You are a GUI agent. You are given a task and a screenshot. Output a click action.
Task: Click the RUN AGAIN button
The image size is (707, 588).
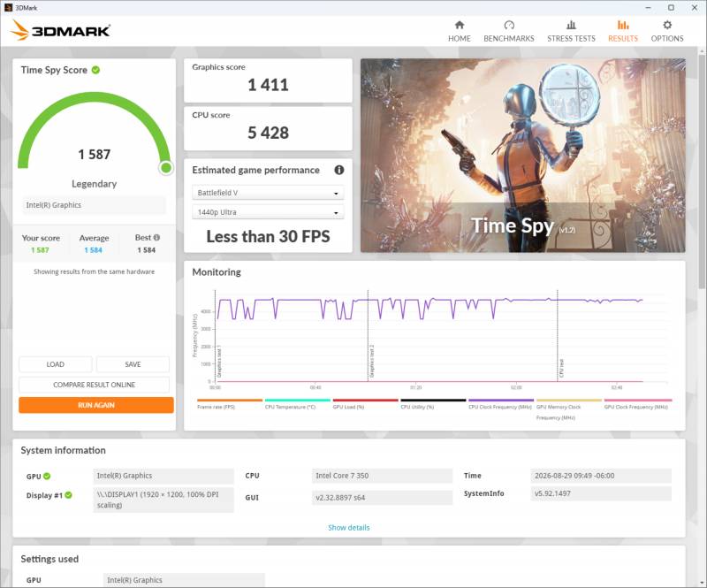tap(96, 405)
